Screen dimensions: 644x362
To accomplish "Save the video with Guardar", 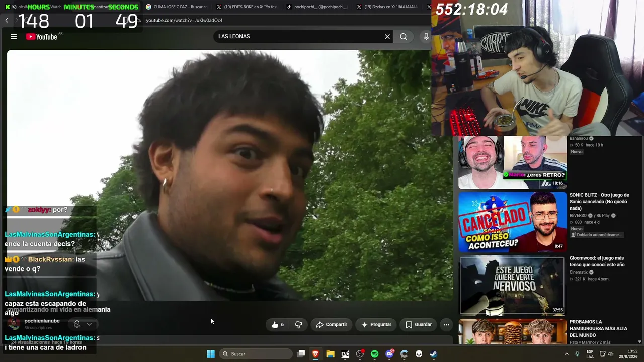I will [419, 325].
